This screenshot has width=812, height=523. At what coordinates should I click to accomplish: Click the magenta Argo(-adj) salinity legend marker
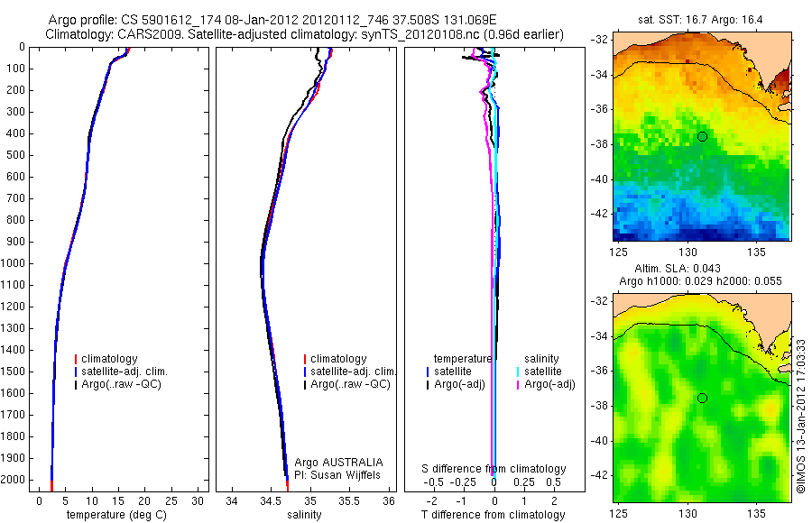[518, 385]
